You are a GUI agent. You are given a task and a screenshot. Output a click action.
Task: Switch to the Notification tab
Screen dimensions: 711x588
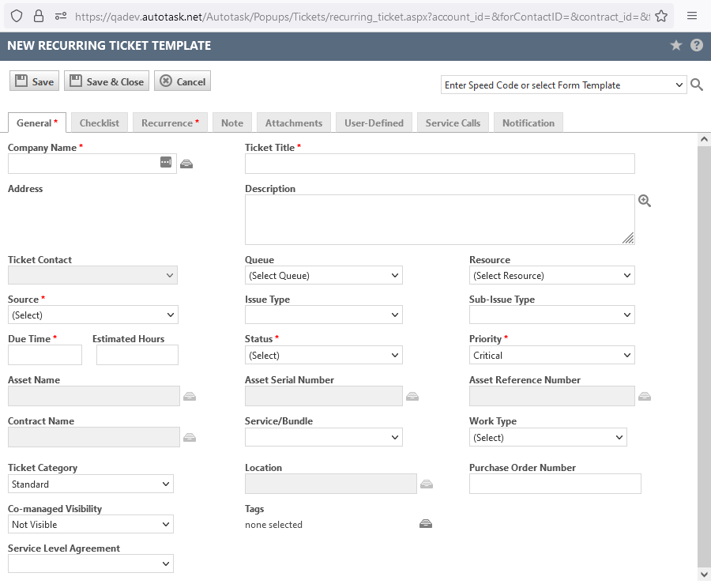point(529,123)
